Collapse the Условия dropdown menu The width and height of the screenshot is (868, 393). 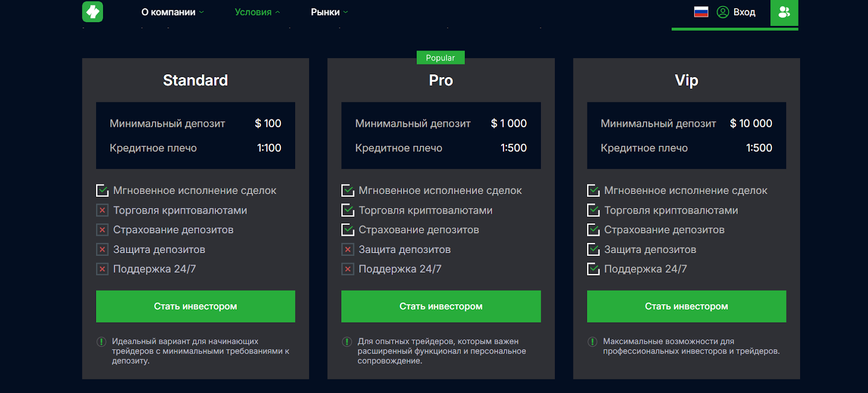point(257,12)
